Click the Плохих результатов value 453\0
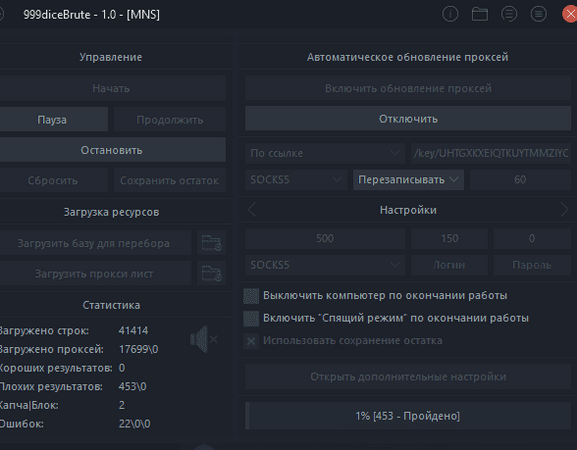Image resolution: width=577 pixels, height=450 pixels. [x=132, y=386]
